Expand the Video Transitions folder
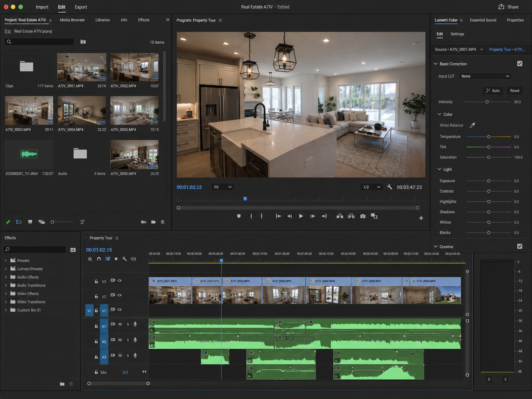 pos(6,302)
